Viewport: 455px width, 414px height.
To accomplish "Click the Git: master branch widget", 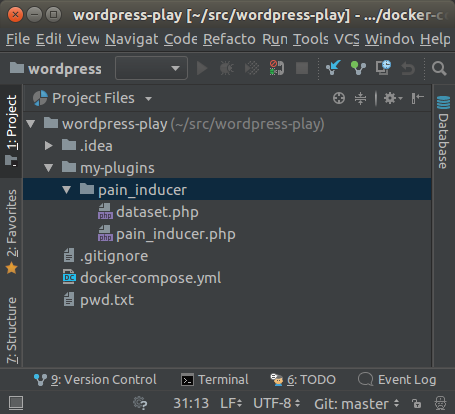I will (356, 404).
